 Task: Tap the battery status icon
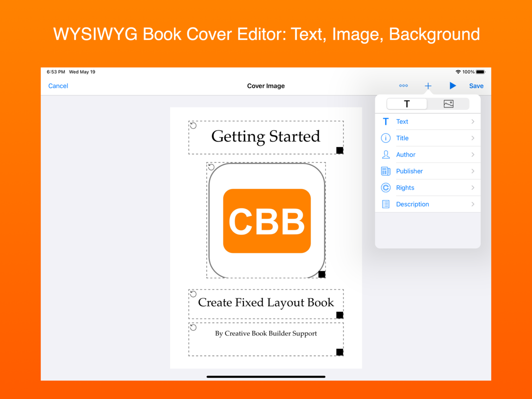point(481,72)
